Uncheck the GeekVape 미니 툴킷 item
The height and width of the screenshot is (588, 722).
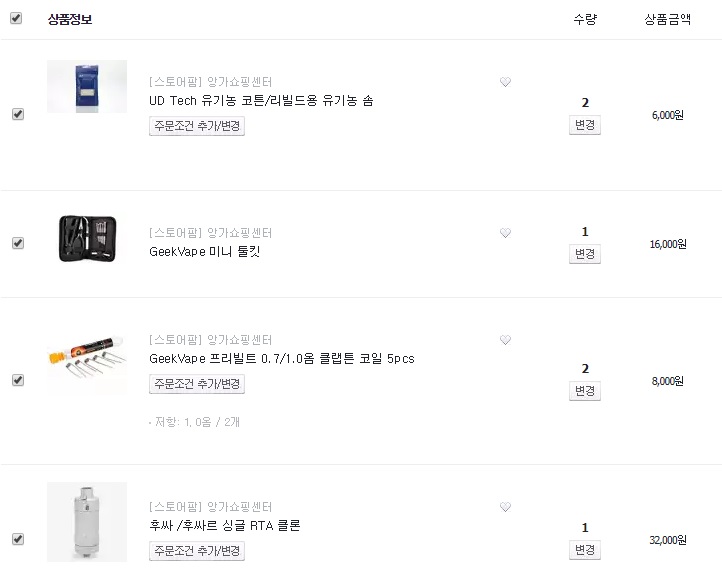pos(17,243)
